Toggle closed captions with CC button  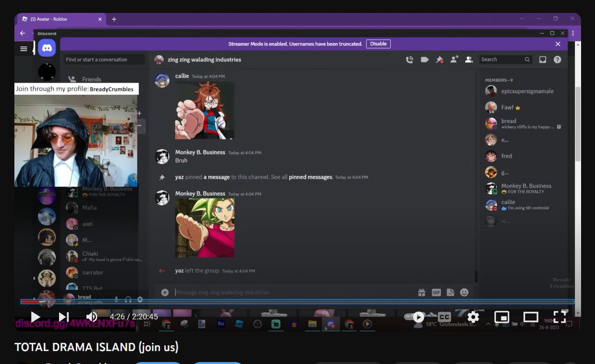[444, 317]
